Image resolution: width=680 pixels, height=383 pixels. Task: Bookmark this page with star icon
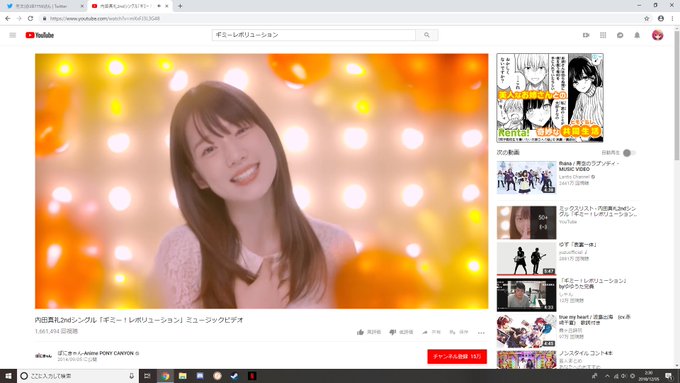[647, 18]
